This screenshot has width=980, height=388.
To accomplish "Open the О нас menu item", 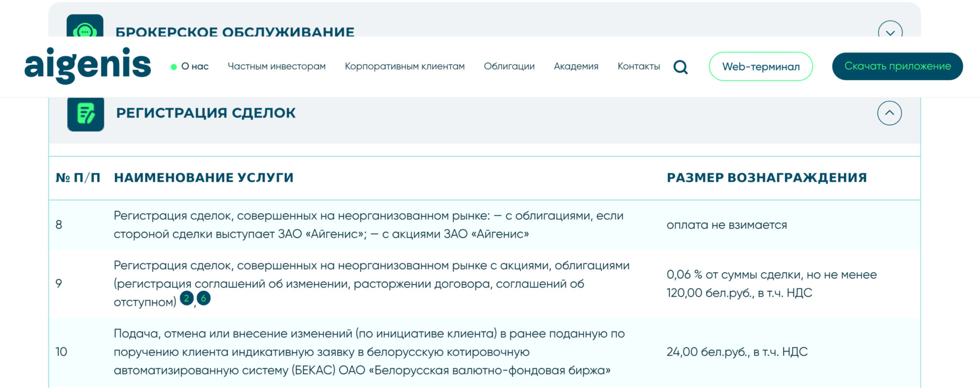I will pos(195,67).
